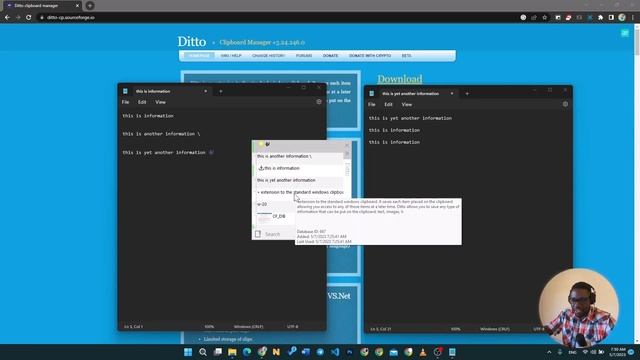Click Ditto popup scrollbar

tap(347, 169)
